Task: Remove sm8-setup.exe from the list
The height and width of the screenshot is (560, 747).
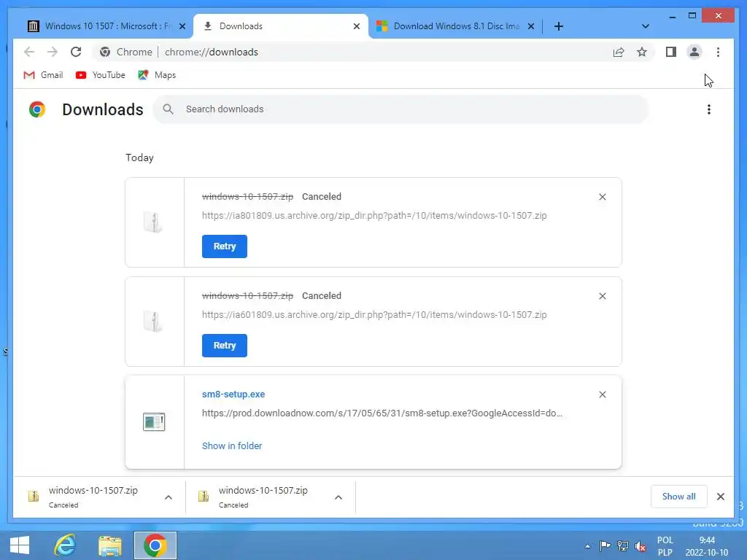Action: tap(602, 394)
